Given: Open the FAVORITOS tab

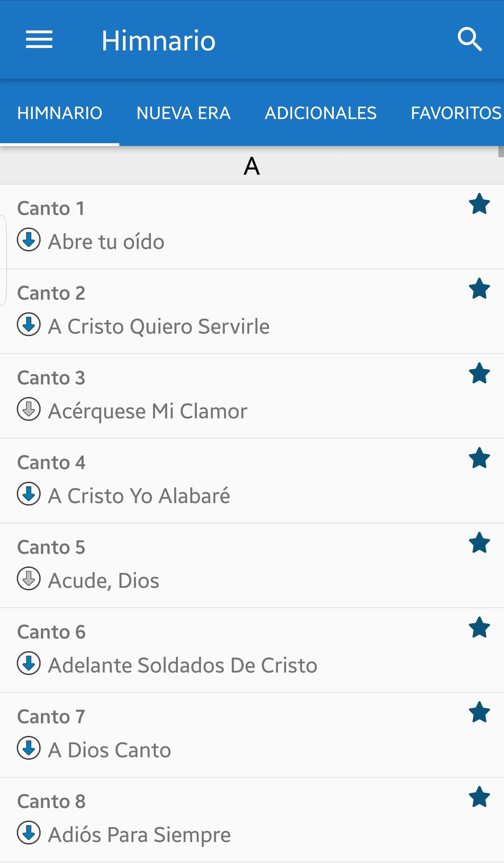Looking at the screenshot, I should (x=456, y=113).
